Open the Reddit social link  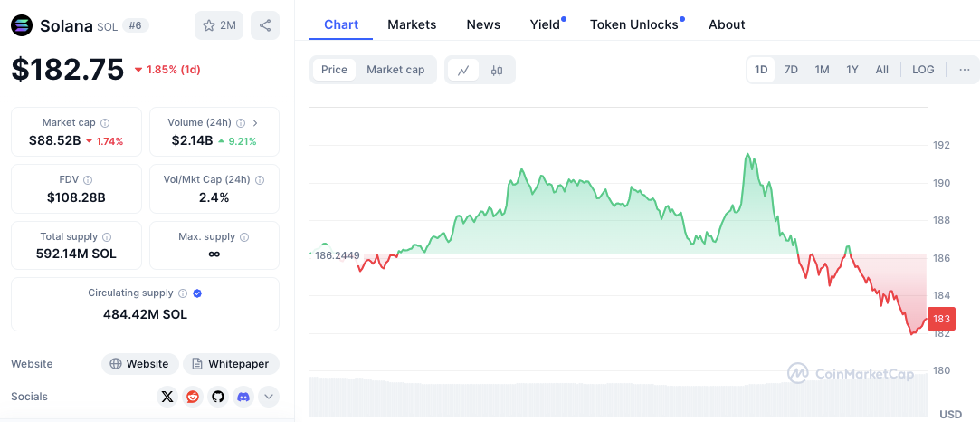coord(193,397)
